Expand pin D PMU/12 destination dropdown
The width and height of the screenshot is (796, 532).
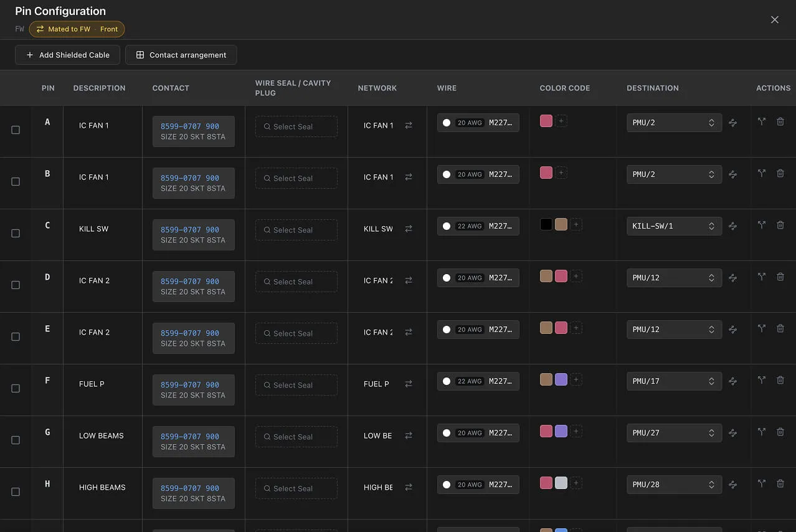[x=674, y=278]
